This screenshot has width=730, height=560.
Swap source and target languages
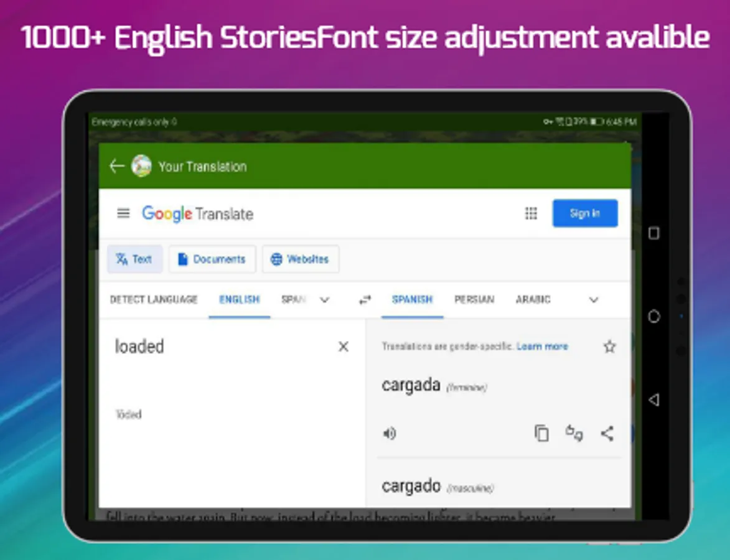coord(365,300)
